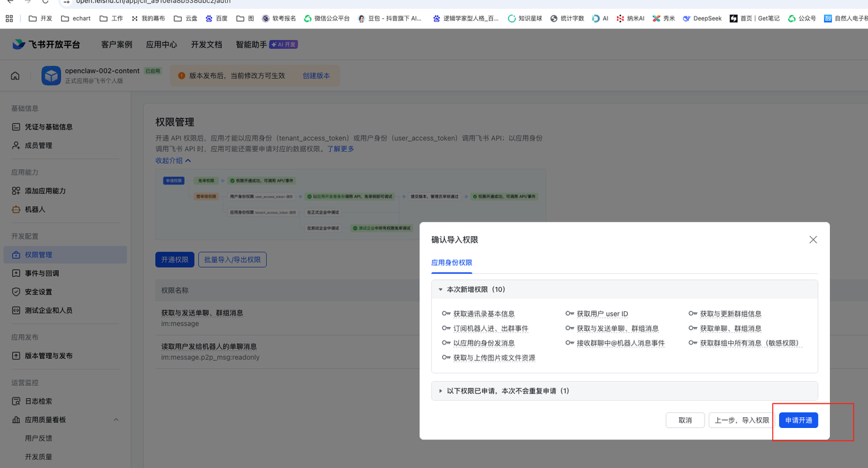Open 开发文档 in the top navigation
868x468 pixels.
click(206, 45)
